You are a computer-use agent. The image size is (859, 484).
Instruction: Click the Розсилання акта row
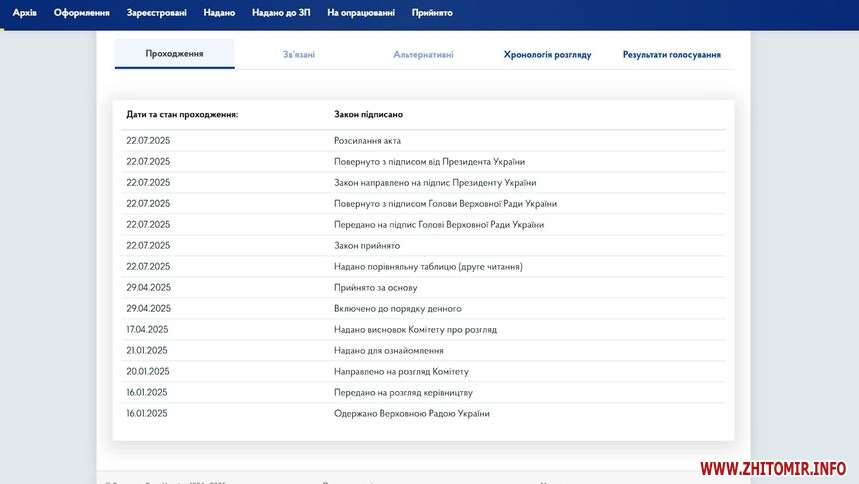tap(367, 141)
